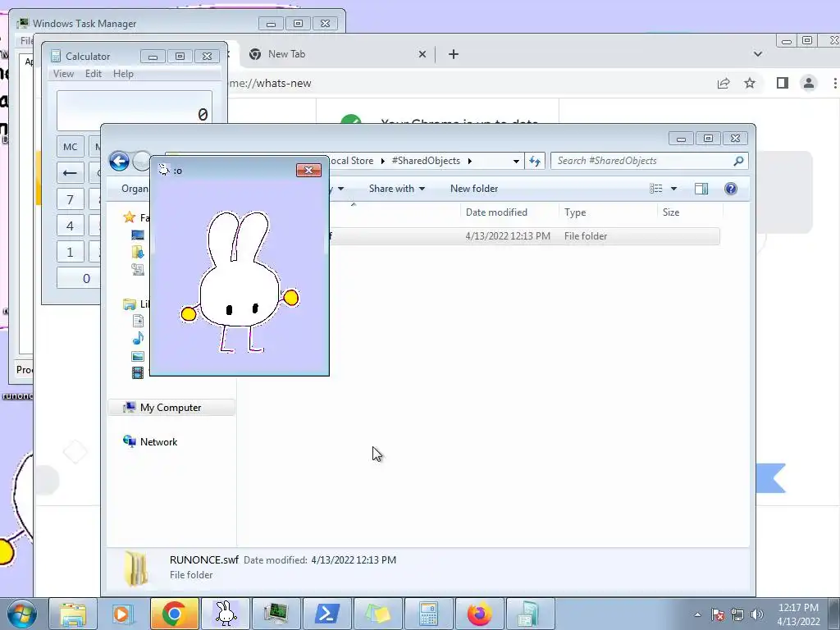
Task: Click the Explorer search magnifier icon
Action: [738, 161]
